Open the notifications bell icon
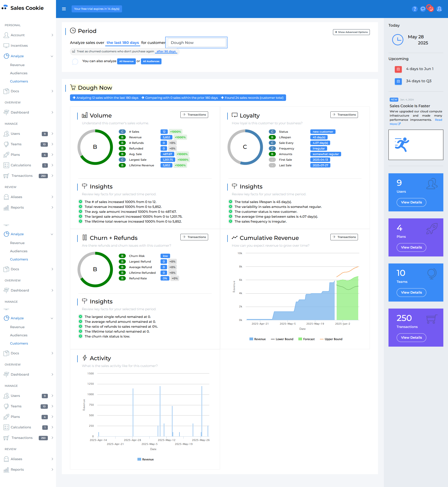Screen dimensions: 448x487 click(x=431, y=9)
